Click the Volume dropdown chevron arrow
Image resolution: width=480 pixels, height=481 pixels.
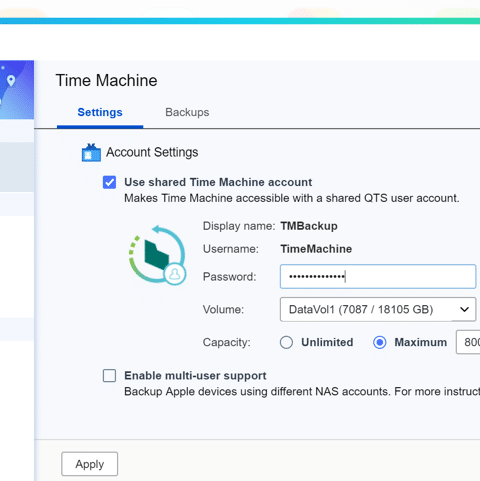[464, 310]
